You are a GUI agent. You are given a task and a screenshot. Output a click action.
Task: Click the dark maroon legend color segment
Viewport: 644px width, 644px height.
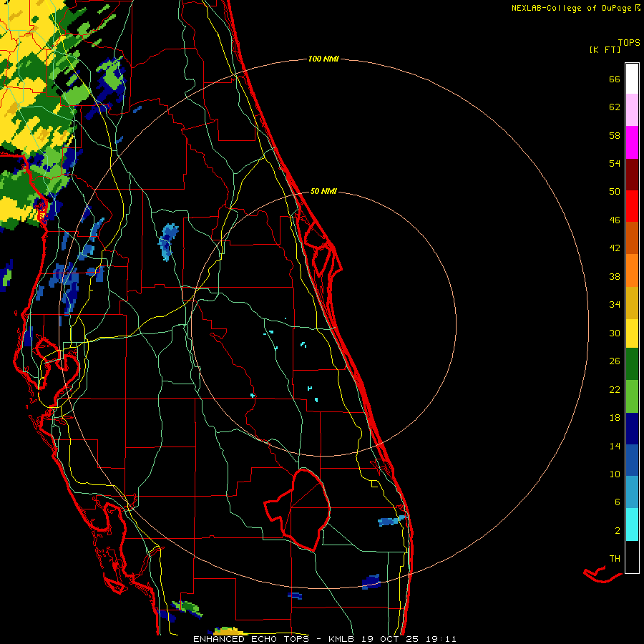coord(632,174)
